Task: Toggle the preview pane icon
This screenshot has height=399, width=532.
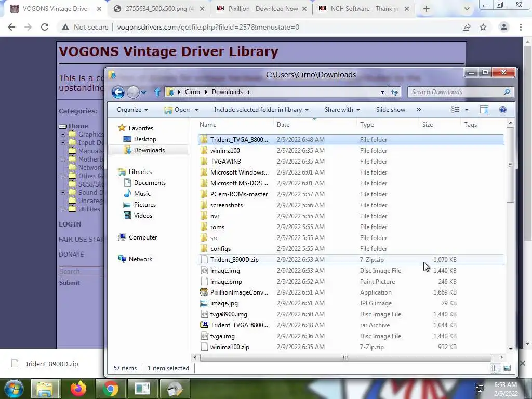Action: pos(484,110)
